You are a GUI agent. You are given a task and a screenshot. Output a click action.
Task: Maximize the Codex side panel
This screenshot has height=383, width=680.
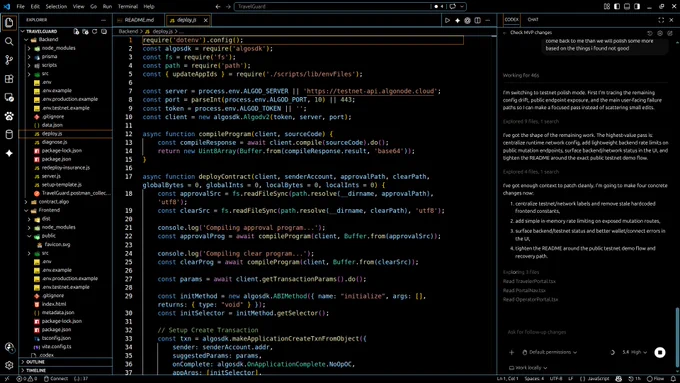(x=661, y=20)
